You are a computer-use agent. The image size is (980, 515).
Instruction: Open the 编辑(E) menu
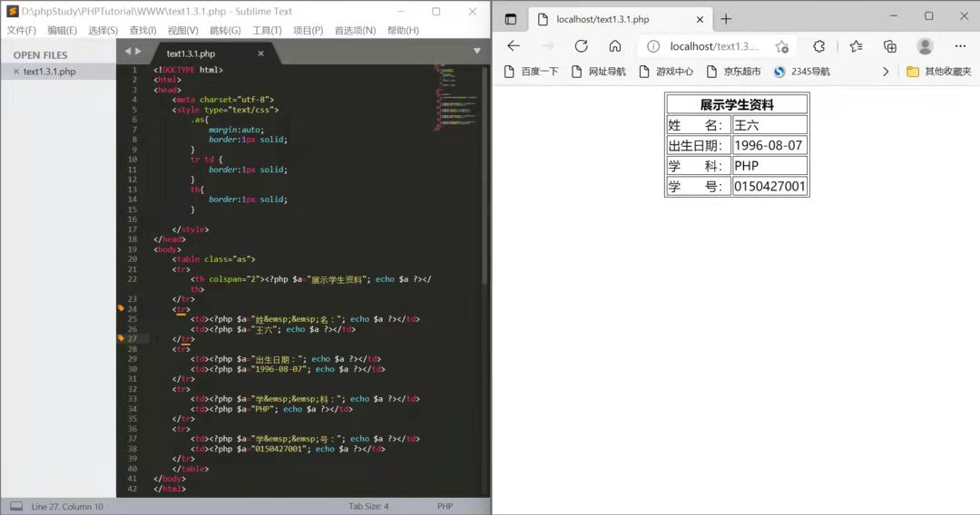pyautogui.click(x=62, y=30)
